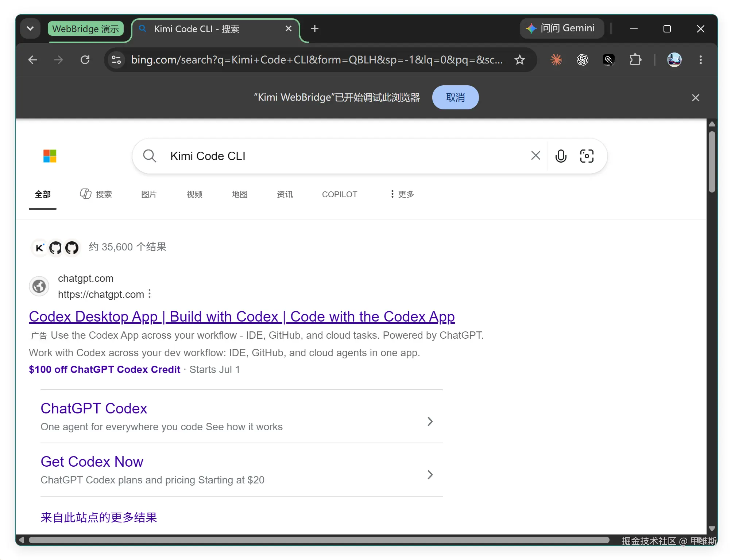
Task: Open the ChatGPT Codex sitelink
Action: 94,408
